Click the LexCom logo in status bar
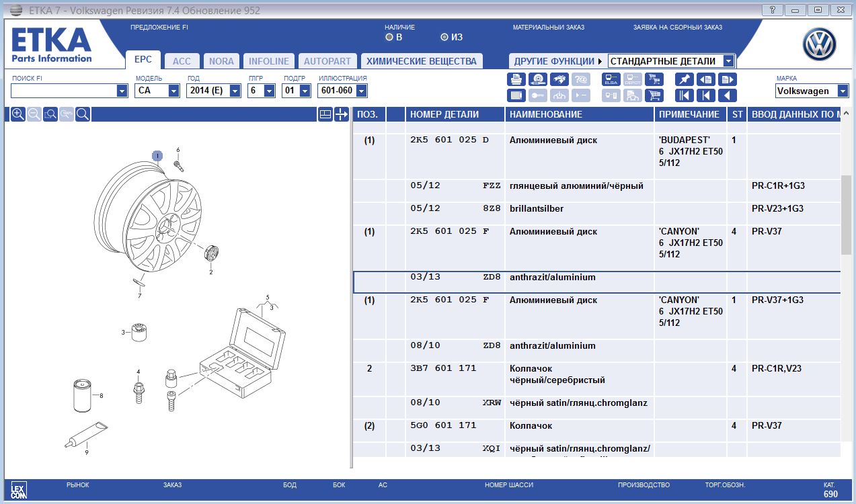Screen dimensions: 856x504 18,489
